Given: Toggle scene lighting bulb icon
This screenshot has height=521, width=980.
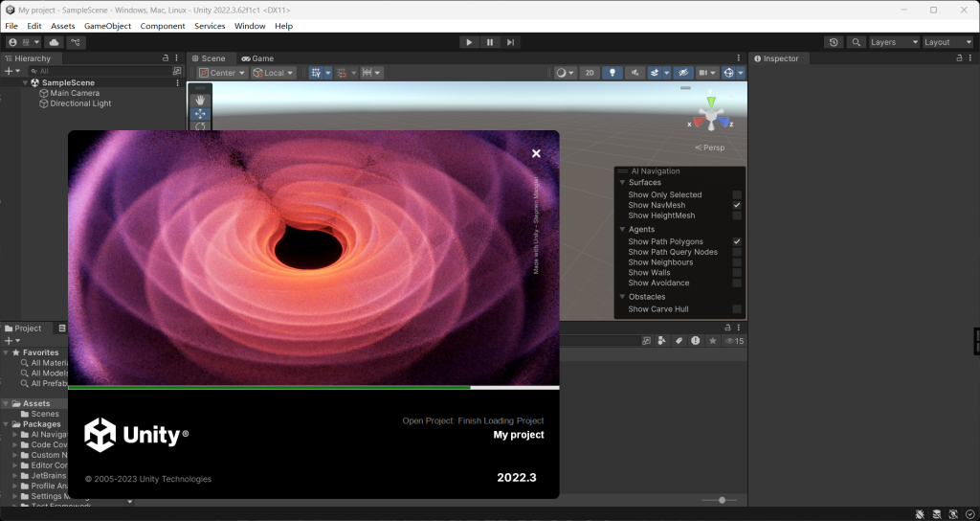Looking at the screenshot, I should (x=612, y=73).
